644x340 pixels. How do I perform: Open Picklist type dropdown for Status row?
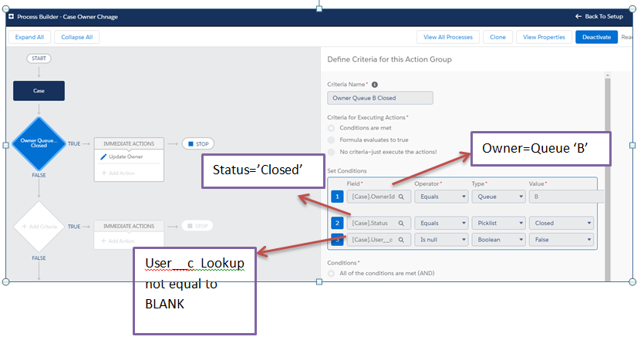[x=498, y=223]
